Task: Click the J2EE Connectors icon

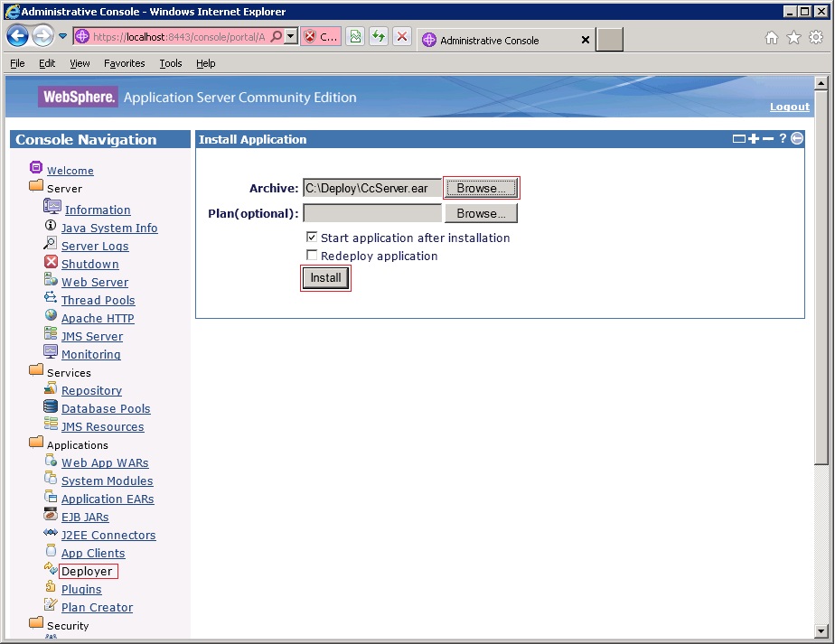Action: pos(51,532)
